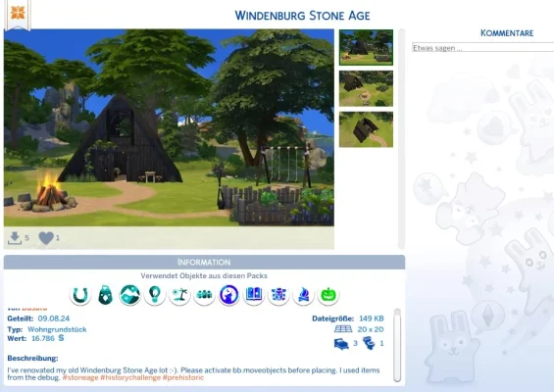This screenshot has width=554, height=392.
Task: Click the lot size grid icon
Action: (x=343, y=329)
